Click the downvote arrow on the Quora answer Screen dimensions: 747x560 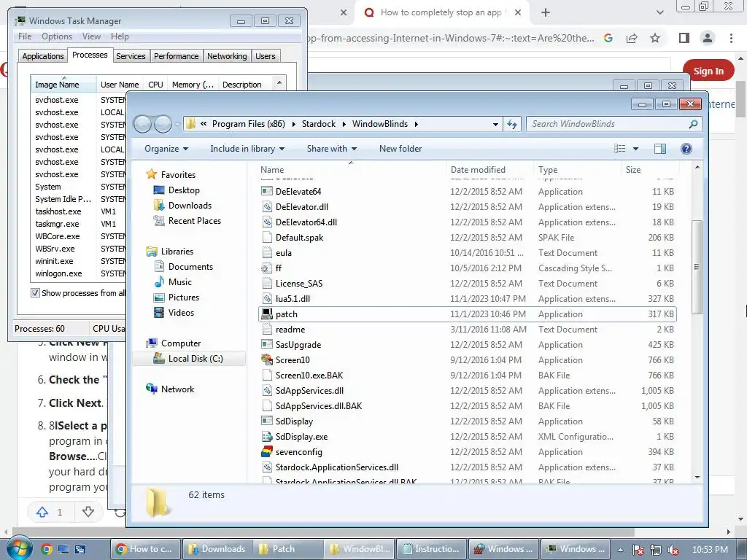tap(88, 512)
